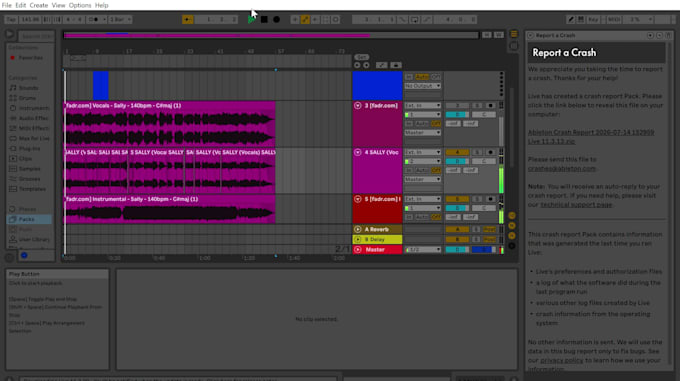Open the Drums category in browser
The height and width of the screenshot is (381, 680).
click(27, 98)
